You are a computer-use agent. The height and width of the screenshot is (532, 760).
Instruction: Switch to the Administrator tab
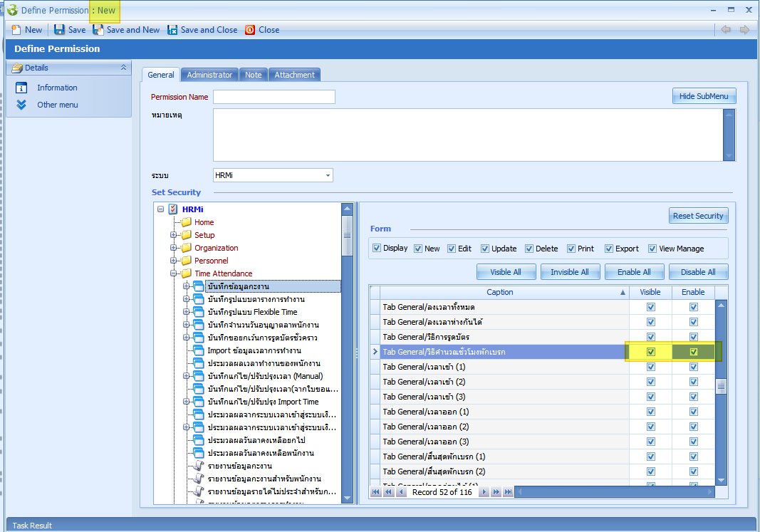pos(209,75)
